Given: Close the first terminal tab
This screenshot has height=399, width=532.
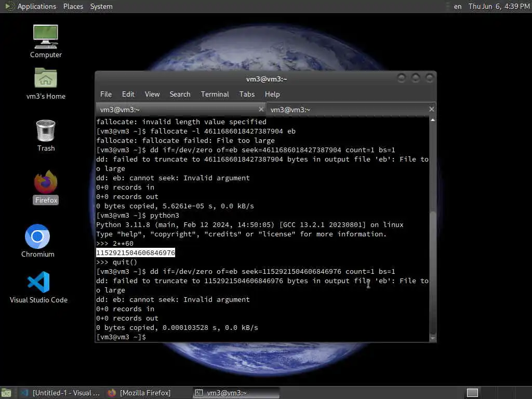Looking at the screenshot, I should pos(261,109).
